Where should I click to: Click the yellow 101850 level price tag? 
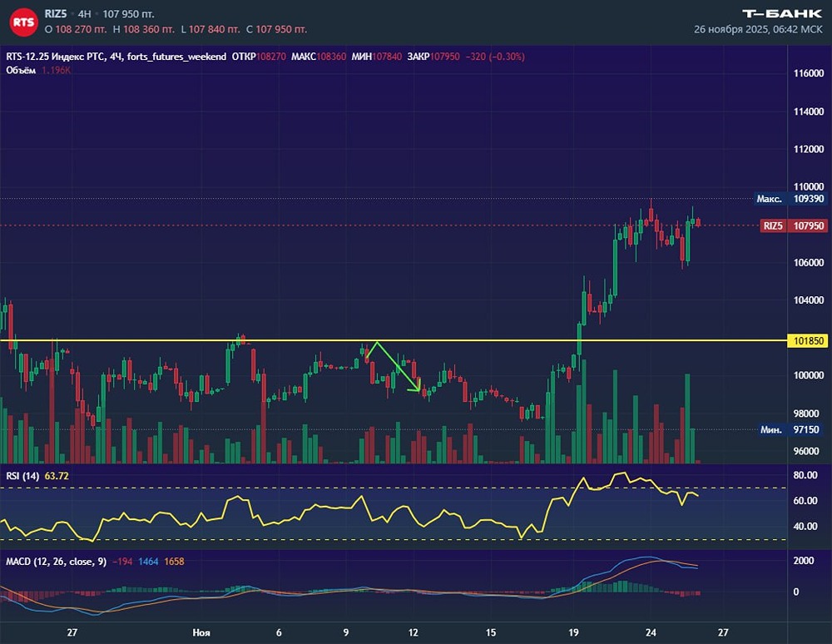809,341
